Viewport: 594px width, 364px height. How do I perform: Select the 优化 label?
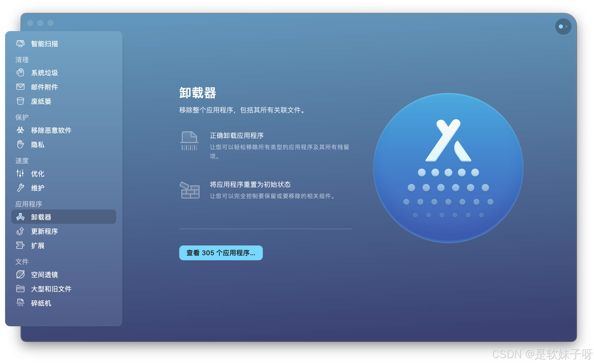(x=38, y=174)
